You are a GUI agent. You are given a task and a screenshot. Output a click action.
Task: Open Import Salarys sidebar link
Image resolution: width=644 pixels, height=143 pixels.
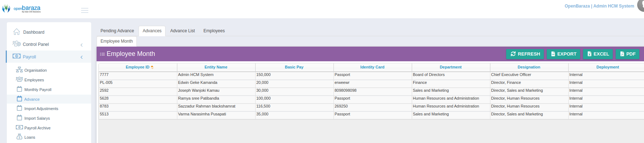tap(37, 118)
